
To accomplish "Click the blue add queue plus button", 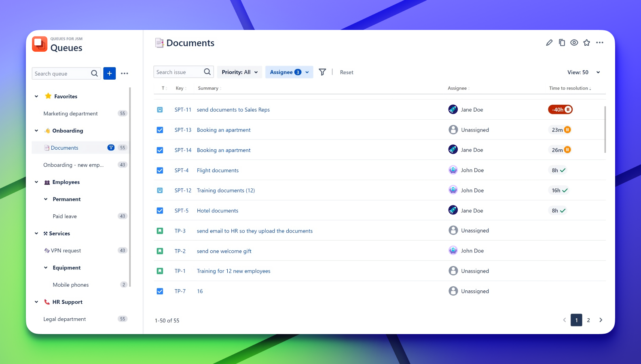I will coord(110,73).
